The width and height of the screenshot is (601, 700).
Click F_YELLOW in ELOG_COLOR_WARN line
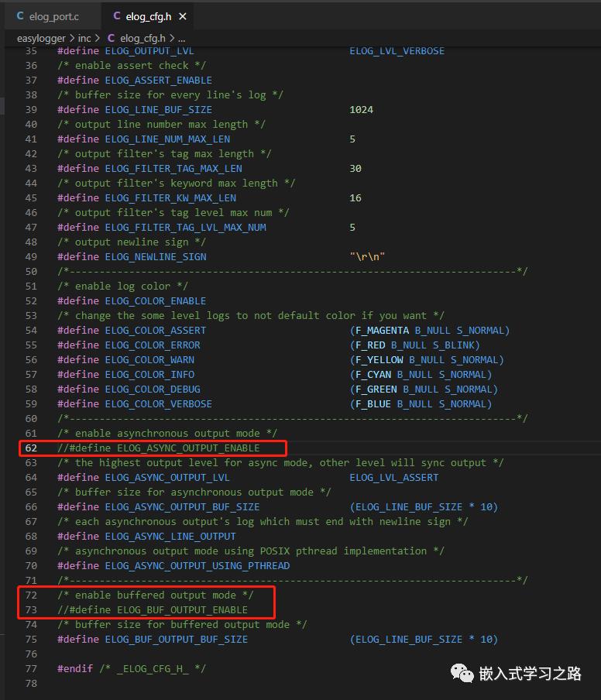[x=379, y=360]
